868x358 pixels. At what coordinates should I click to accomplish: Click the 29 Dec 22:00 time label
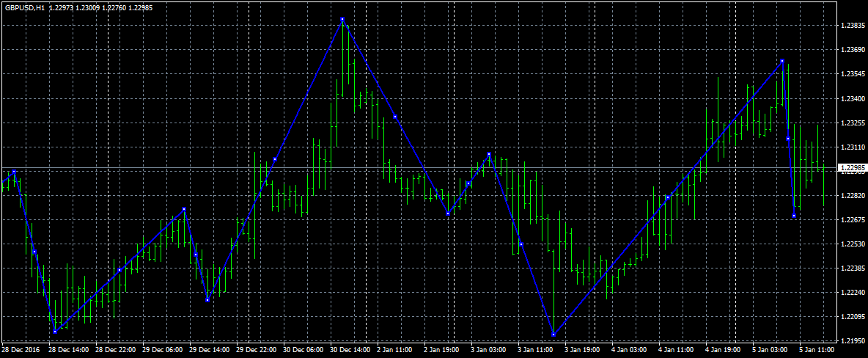click(257, 350)
